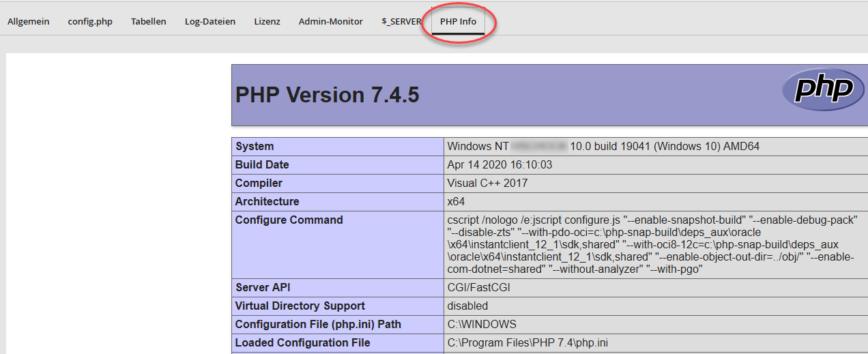Image resolution: width=868 pixels, height=354 pixels.
Task: Select the PHP Info tab
Action: (458, 21)
